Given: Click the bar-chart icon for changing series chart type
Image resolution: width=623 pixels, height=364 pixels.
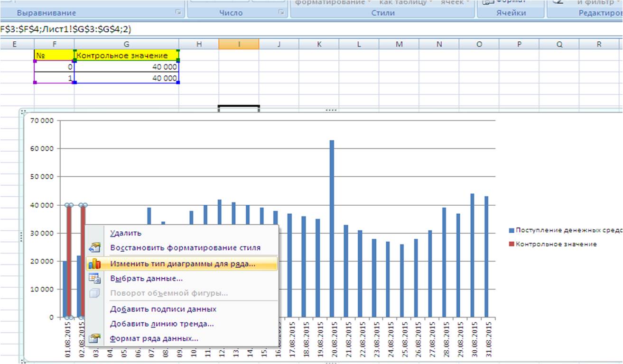Looking at the screenshot, I should tap(95, 264).
